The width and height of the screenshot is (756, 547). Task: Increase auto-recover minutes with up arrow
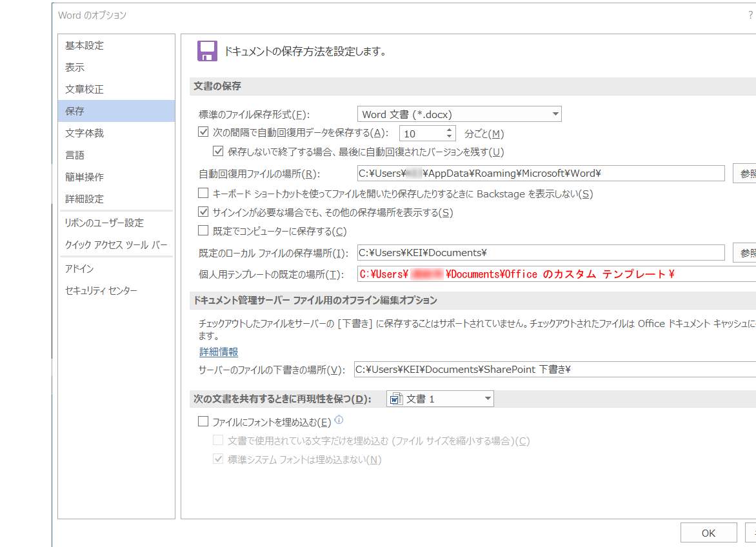(449, 130)
